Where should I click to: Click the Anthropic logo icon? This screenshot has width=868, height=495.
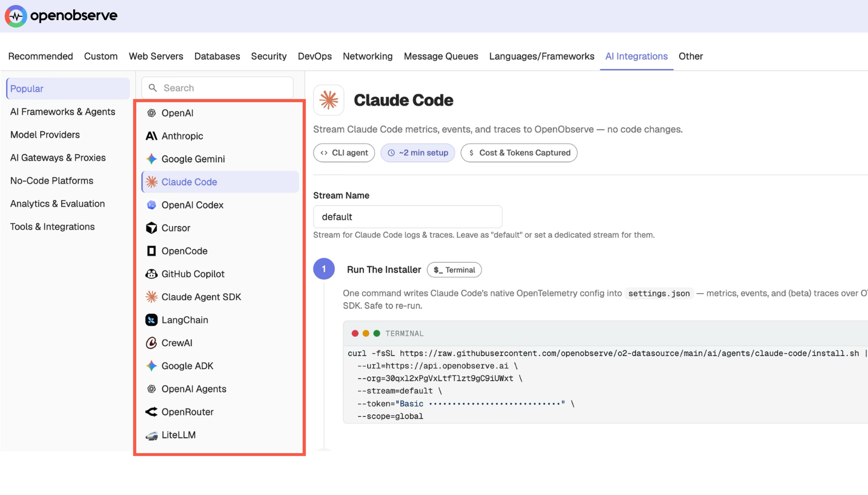[x=151, y=136]
